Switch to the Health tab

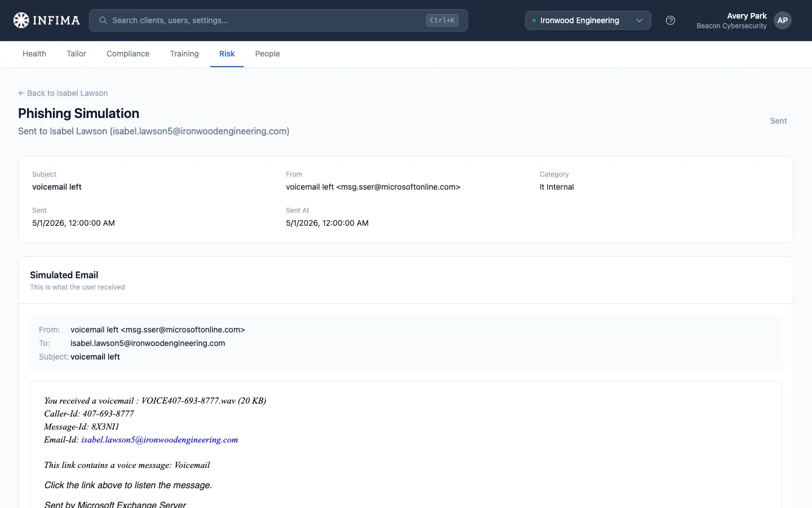click(34, 54)
